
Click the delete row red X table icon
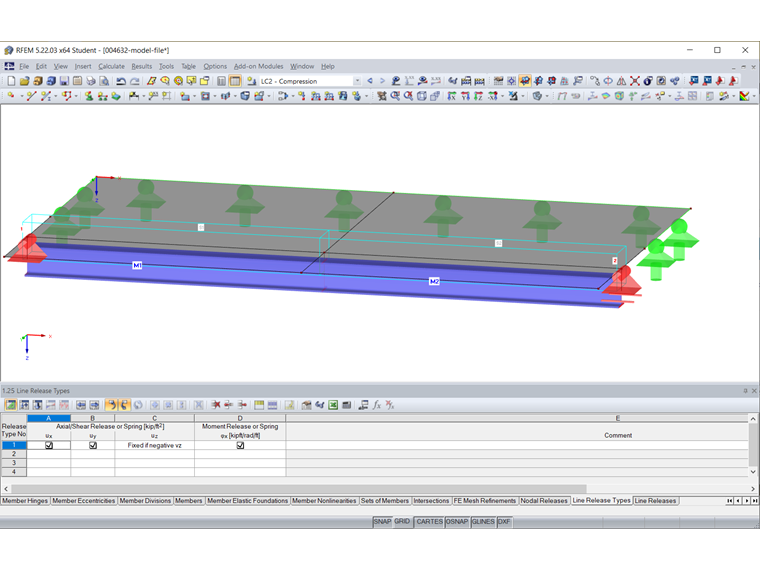[x=216, y=405]
